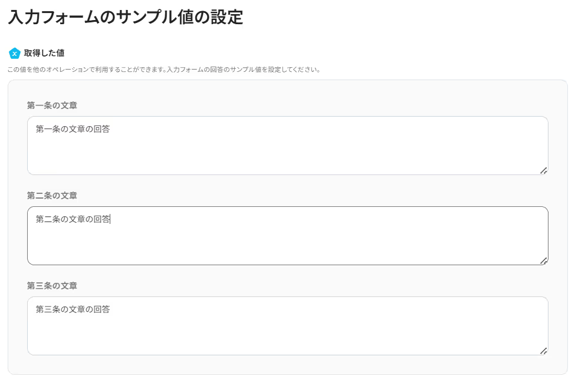588x386 pixels.
Task: Click the 第一条の文章 field label
Action: 52,105
